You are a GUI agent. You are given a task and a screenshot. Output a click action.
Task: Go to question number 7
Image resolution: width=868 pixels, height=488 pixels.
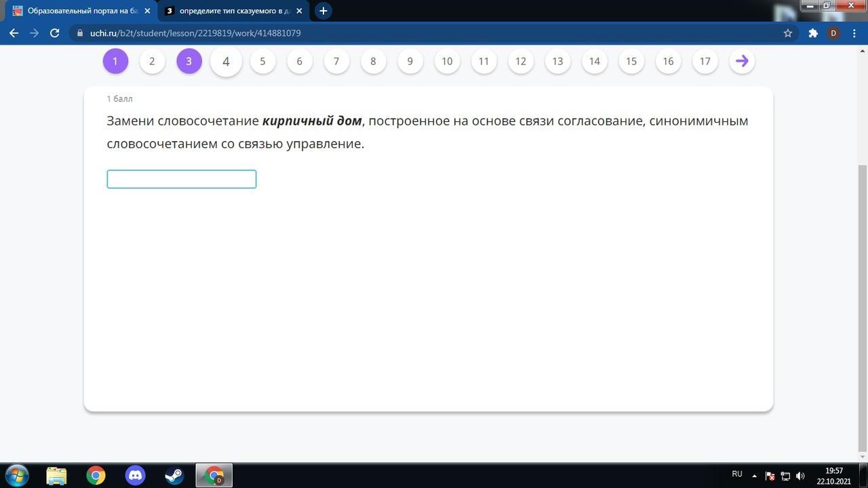tap(336, 61)
